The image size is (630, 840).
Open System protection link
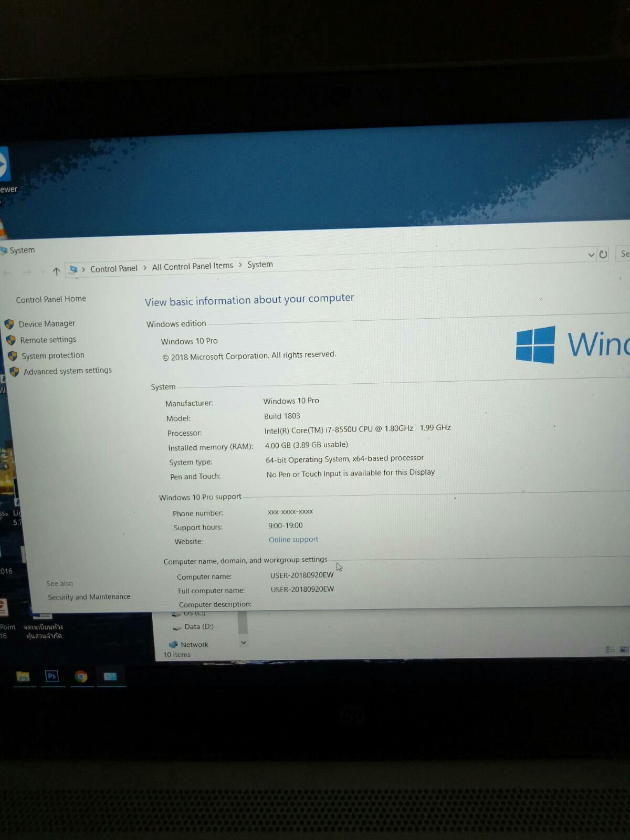[x=52, y=355]
